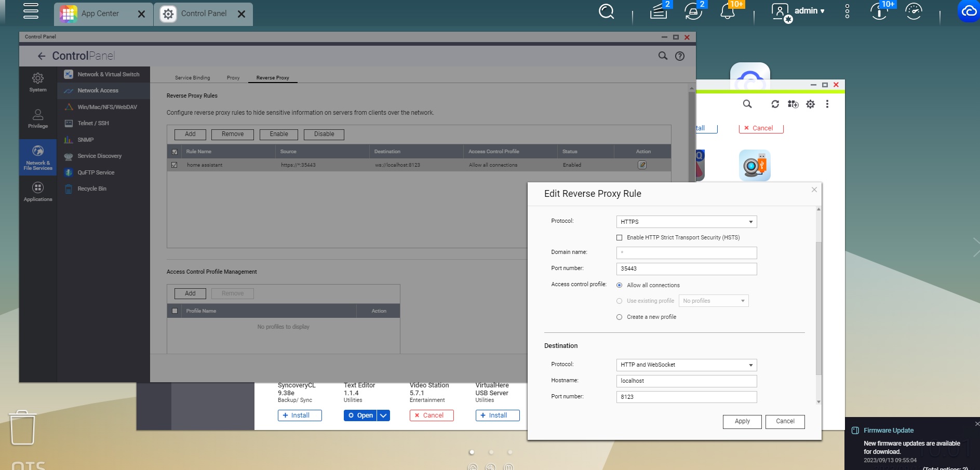Open the myQNAPcloud icon in the top corner
This screenshot has height=470, width=980.
click(968, 10)
